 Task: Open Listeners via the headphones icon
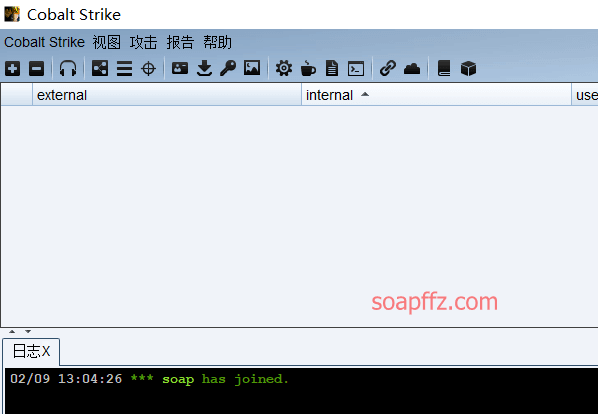[x=68, y=69]
